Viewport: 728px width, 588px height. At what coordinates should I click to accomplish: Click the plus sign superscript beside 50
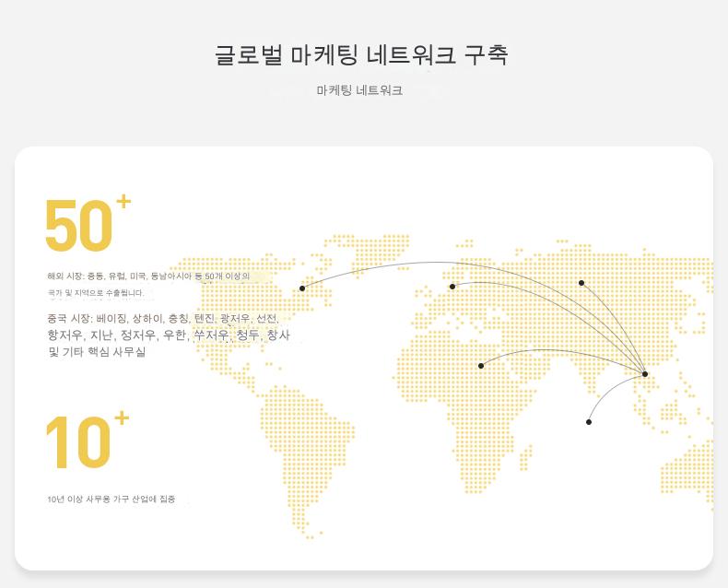123,201
